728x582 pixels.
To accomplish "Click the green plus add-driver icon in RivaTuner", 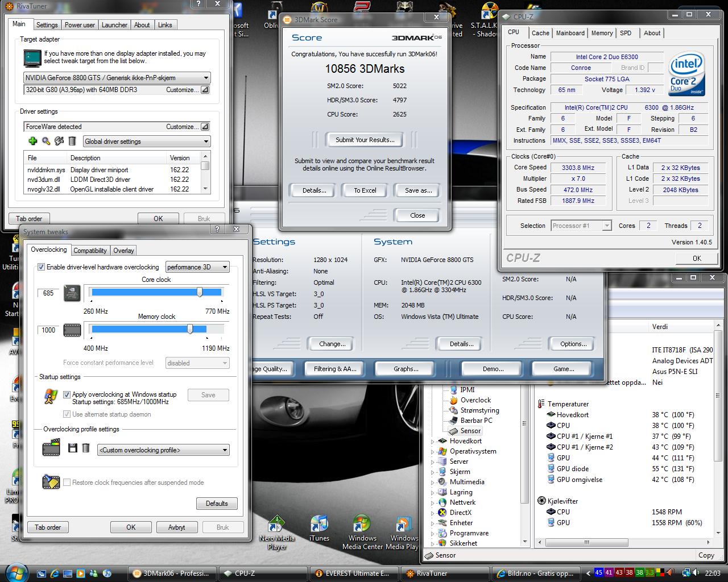I will 32,141.
